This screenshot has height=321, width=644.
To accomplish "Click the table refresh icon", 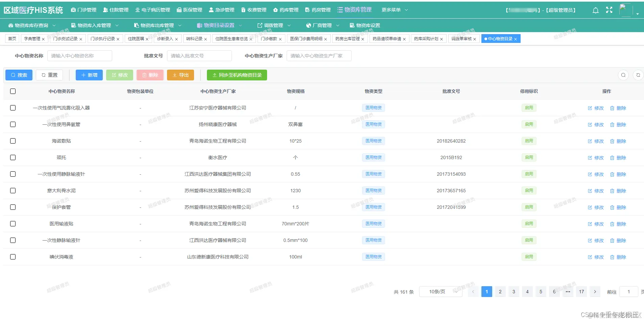I will [x=639, y=75].
